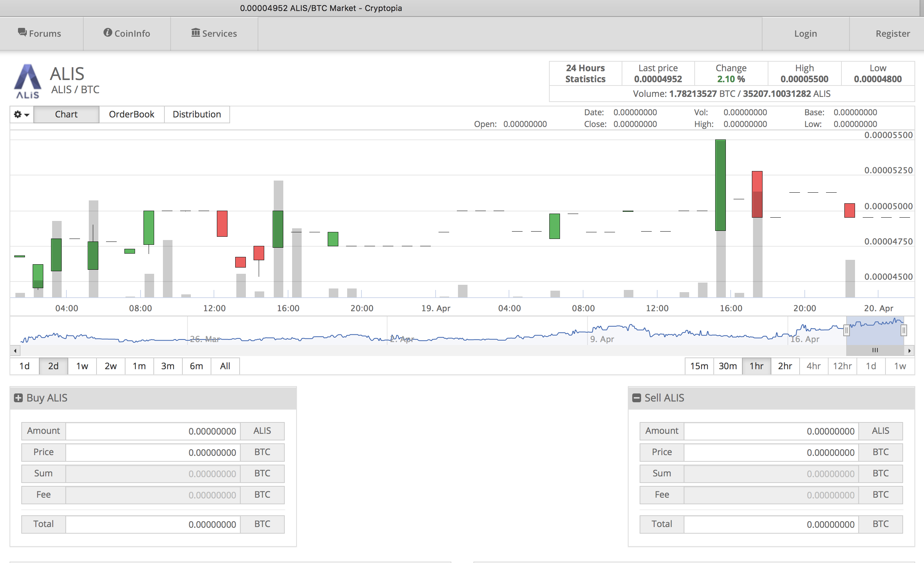Image resolution: width=924 pixels, height=563 pixels.
Task: Click the plus icon beside Buy ALIS
Action: point(18,398)
